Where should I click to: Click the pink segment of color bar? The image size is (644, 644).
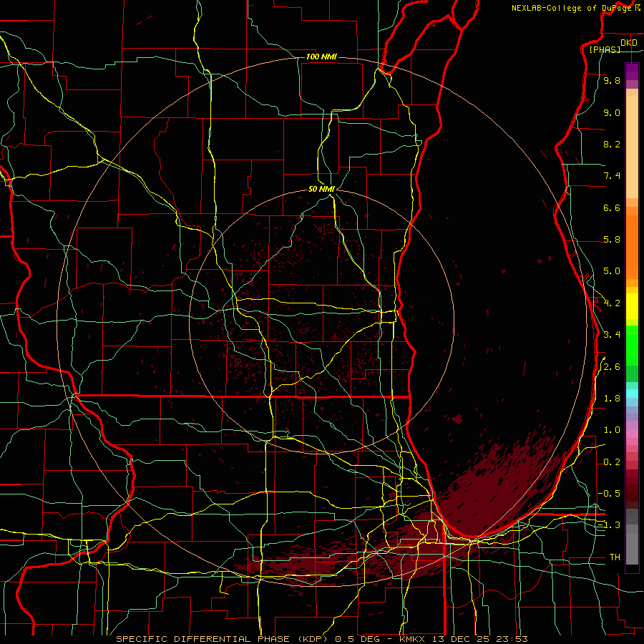click(632, 434)
